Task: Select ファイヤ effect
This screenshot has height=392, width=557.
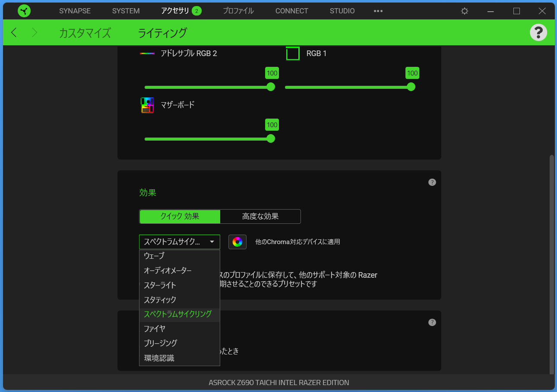Action: tap(180, 329)
